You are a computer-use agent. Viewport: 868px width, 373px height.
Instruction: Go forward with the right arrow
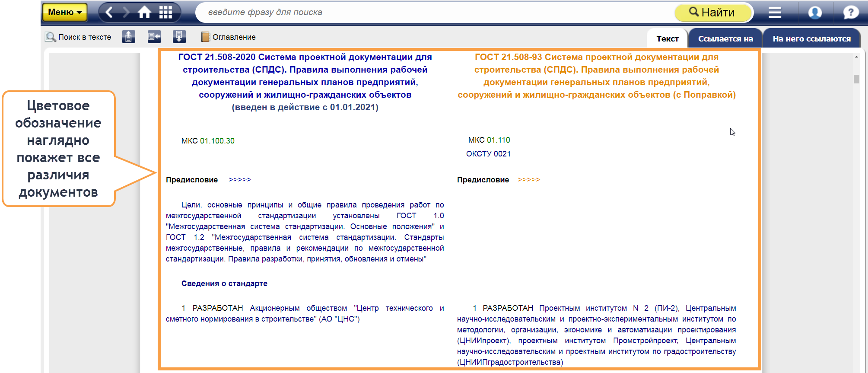[126, 12]
